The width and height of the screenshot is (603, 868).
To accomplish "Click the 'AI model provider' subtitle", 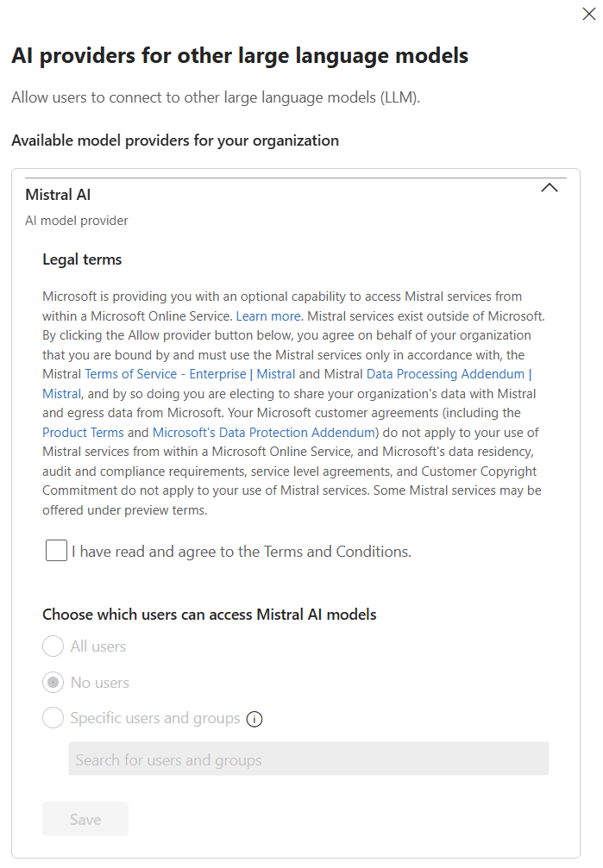I will click(x=77, y=221).
